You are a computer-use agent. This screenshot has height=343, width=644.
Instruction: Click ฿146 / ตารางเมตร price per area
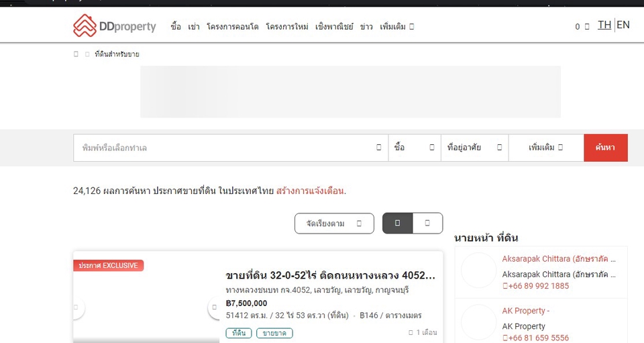pyautogui.click(x=390, y=315)
